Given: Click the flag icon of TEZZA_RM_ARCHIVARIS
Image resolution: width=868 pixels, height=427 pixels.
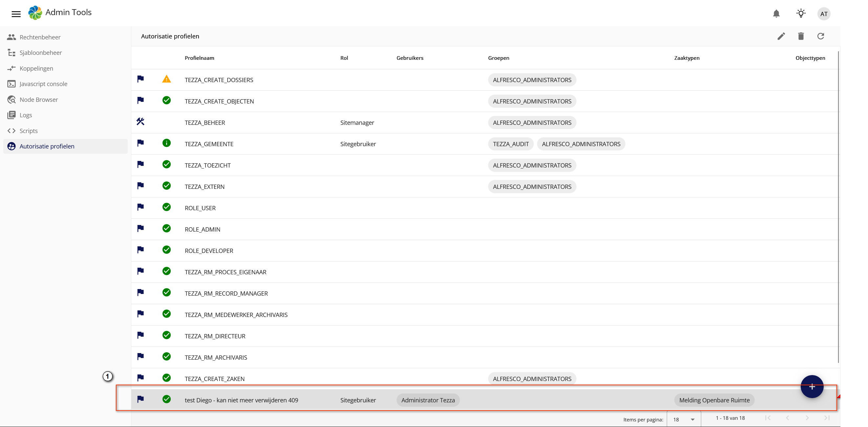Looking at the screenshot, I should click(141, 357).
